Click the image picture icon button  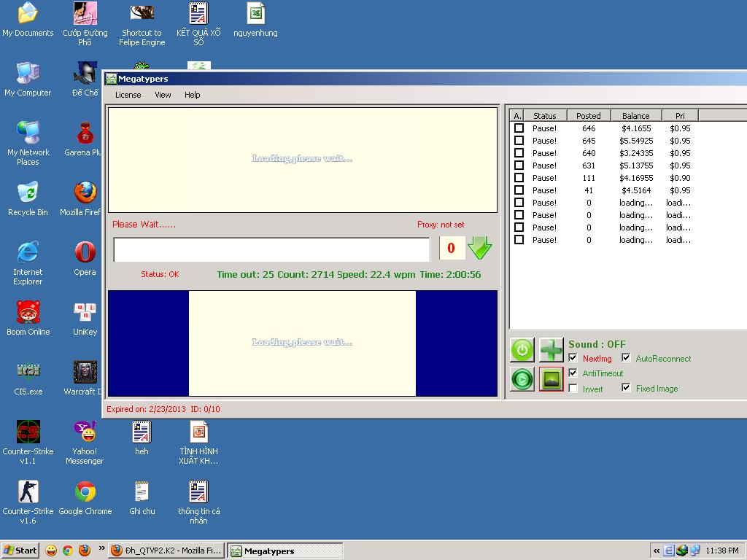coord(551,379)
